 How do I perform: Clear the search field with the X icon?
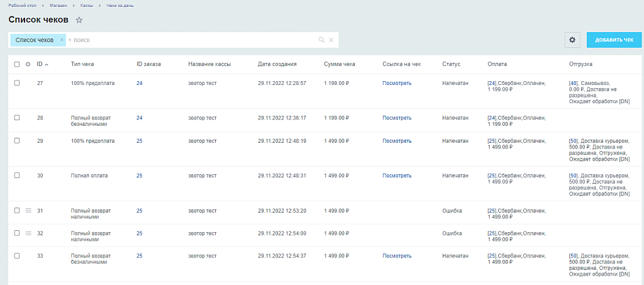[331, 40]
